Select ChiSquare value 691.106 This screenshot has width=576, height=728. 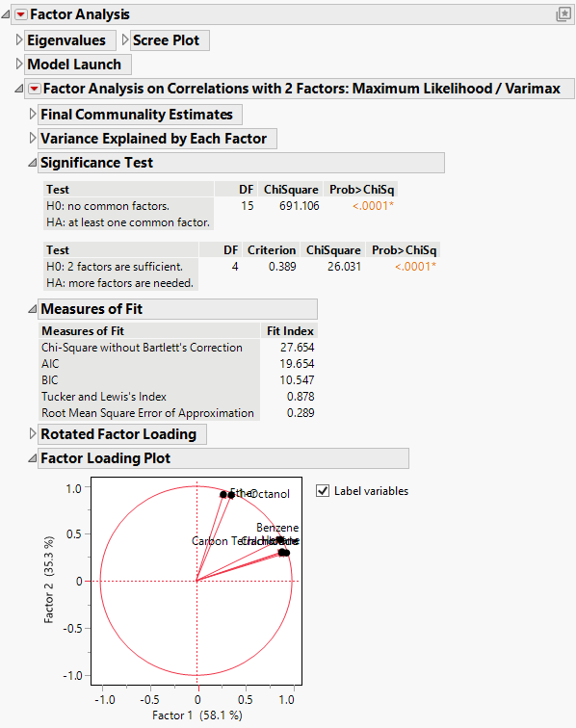(x=300, y=206)
